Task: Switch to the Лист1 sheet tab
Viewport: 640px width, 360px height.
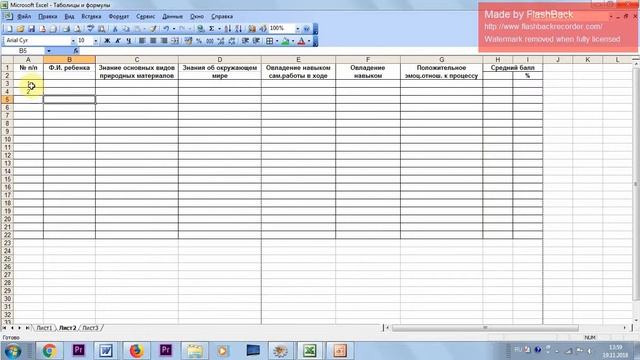Action: (44, 328)
